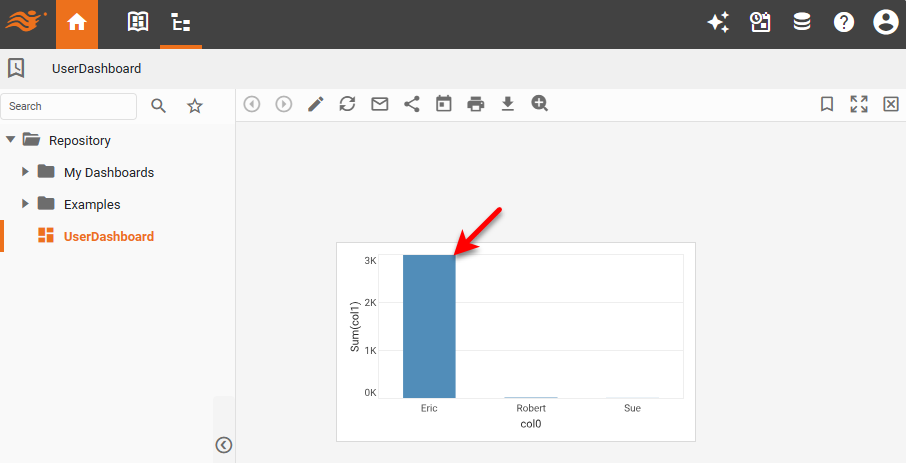
Task: Toggle full screen view
Action: tap(859, 104)
